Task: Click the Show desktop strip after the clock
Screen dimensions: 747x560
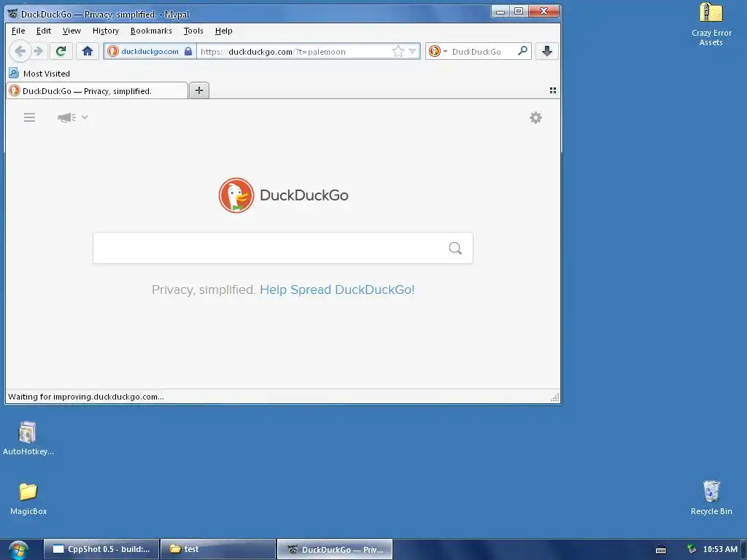Action: (743, 550)
